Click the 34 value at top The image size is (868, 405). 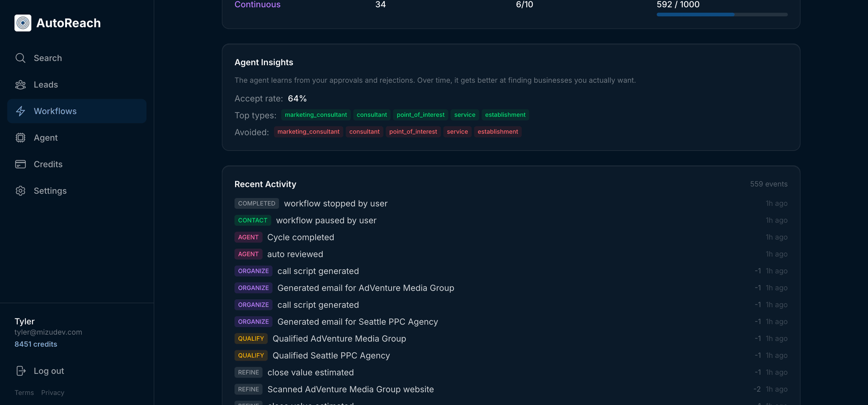(x=380, y=5)
